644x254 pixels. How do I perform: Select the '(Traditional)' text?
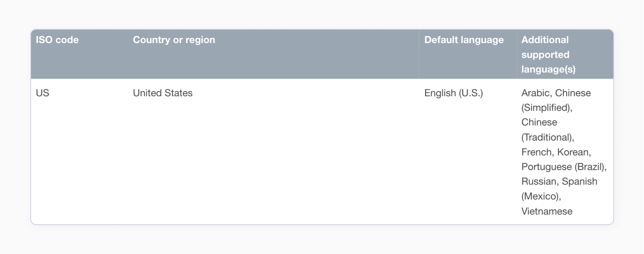point(547,137)
